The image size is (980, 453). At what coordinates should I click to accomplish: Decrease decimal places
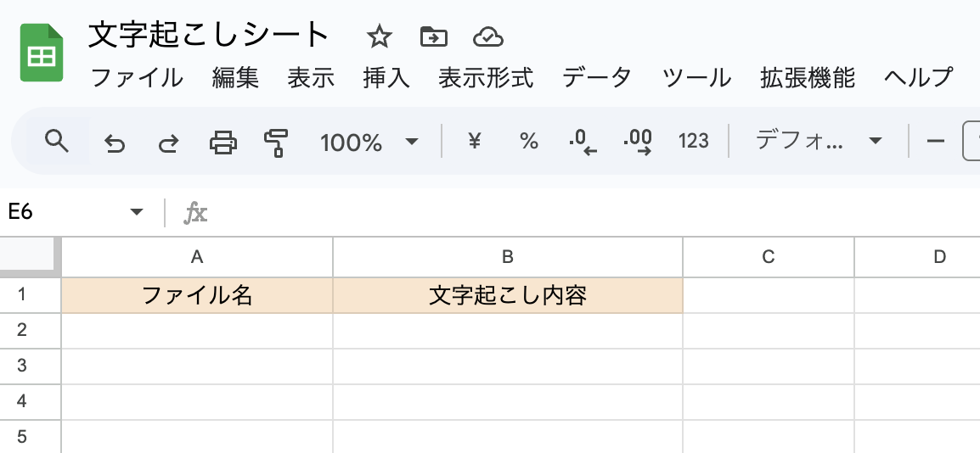(583, 142)
